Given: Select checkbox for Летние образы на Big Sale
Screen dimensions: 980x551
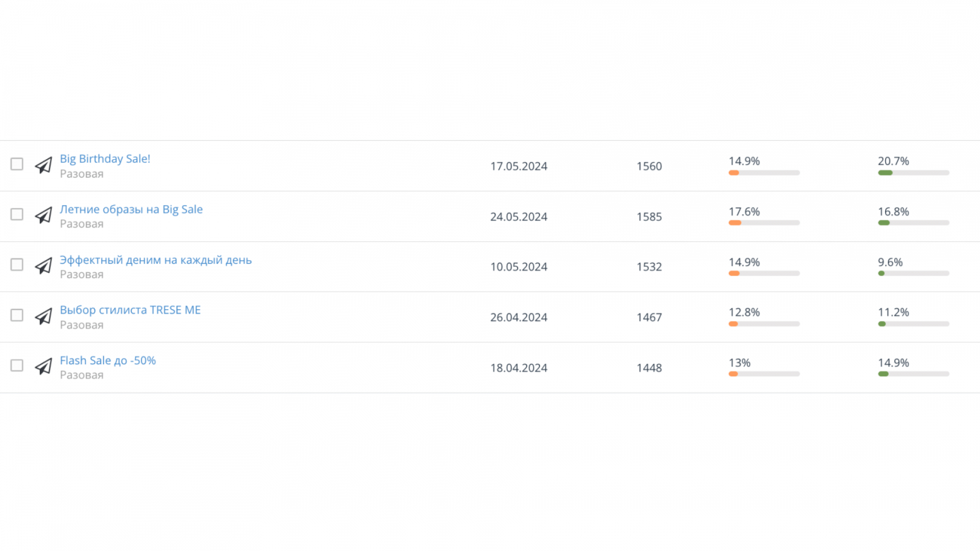Looking at the screenshot, I should pos(17,214).
